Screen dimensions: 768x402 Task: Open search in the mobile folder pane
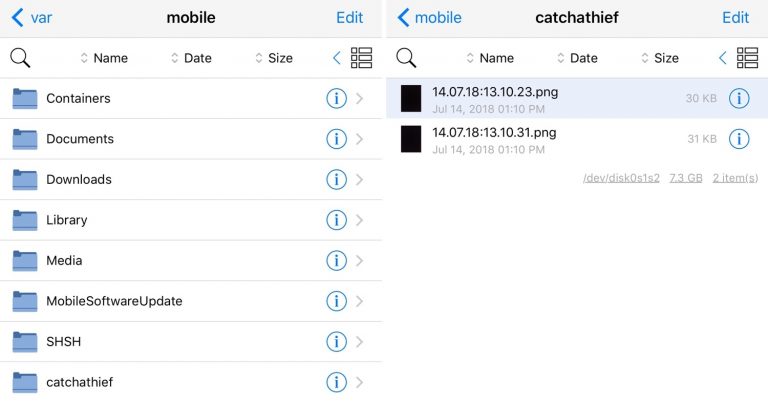20,58
